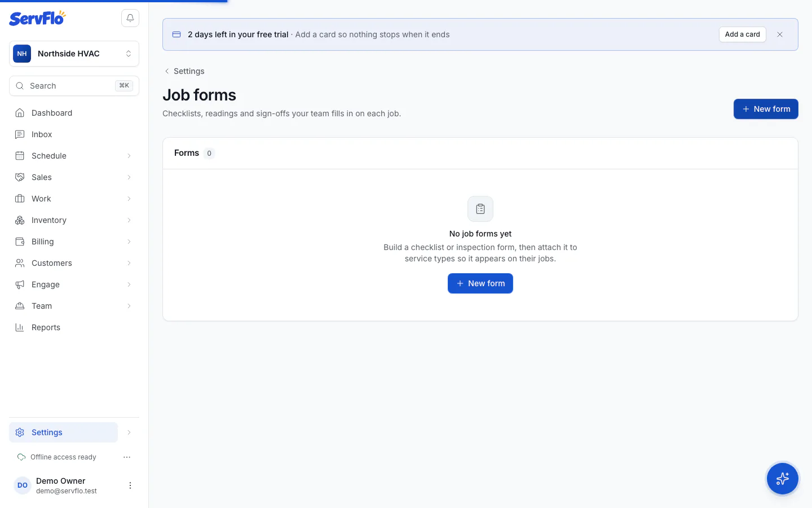Click the Inventory boxes icon

click(20, 220)
